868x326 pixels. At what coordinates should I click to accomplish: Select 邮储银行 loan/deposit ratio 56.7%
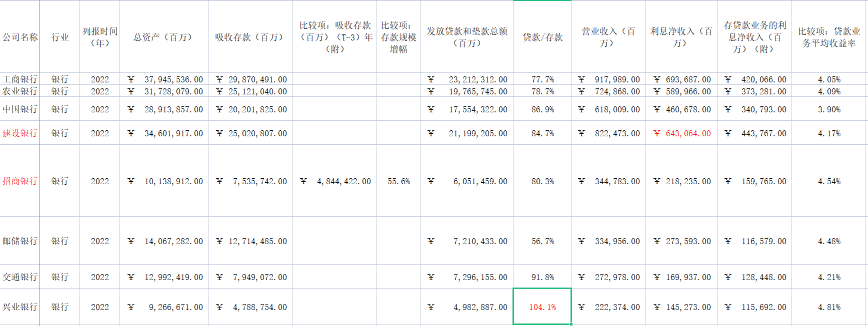(542, 241)
